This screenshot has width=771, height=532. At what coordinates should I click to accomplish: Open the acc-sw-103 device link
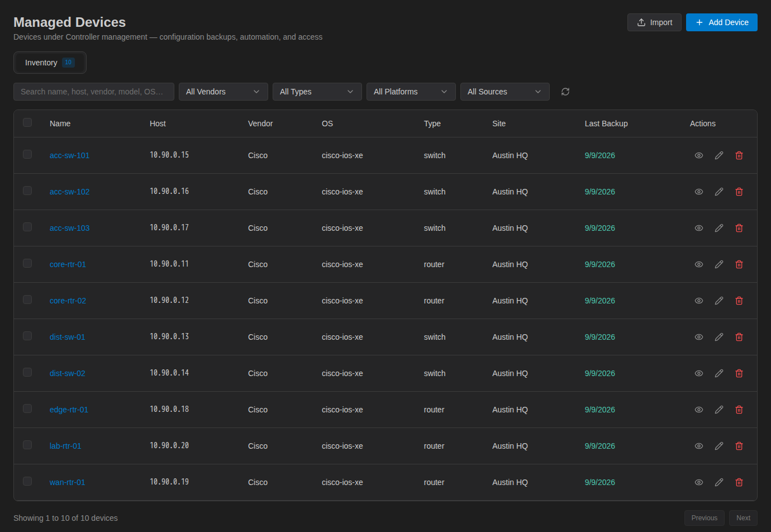(69, 228)
